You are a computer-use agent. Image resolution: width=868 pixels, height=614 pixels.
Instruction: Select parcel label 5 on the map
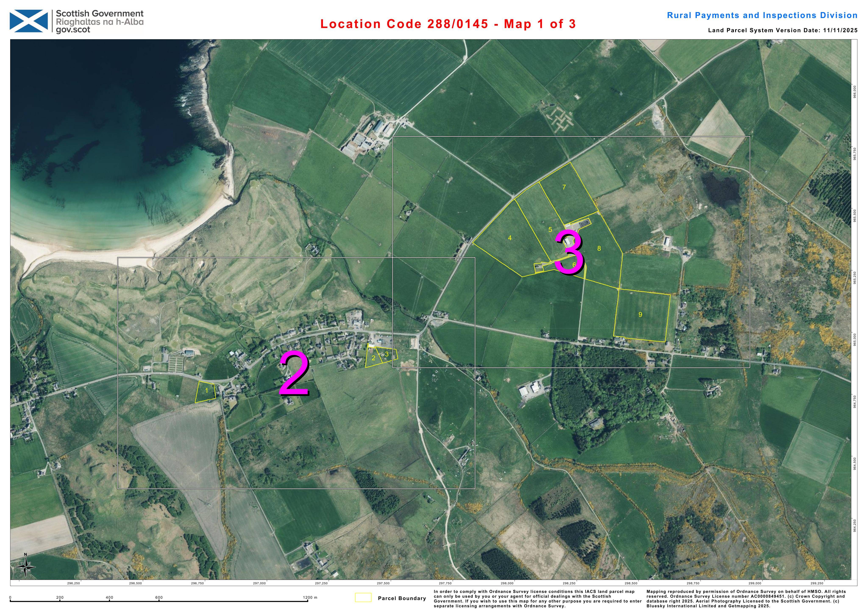pos(550,229)
